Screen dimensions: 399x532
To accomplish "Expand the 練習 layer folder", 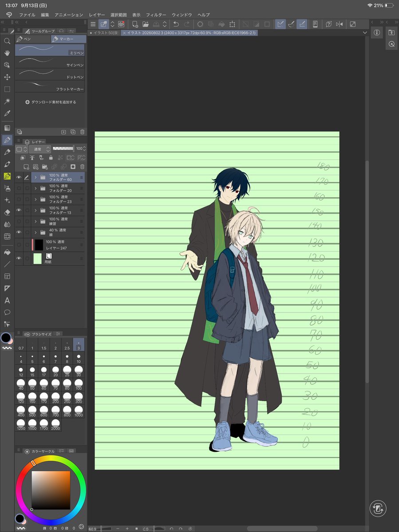I will (x=36, y=221).
